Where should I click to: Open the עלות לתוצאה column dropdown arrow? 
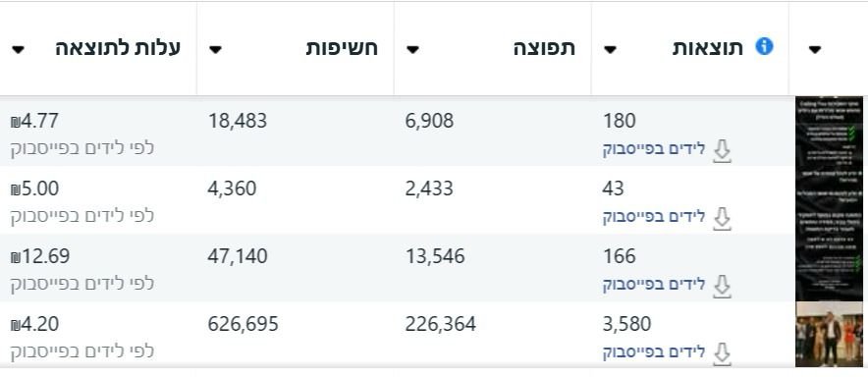18,50
